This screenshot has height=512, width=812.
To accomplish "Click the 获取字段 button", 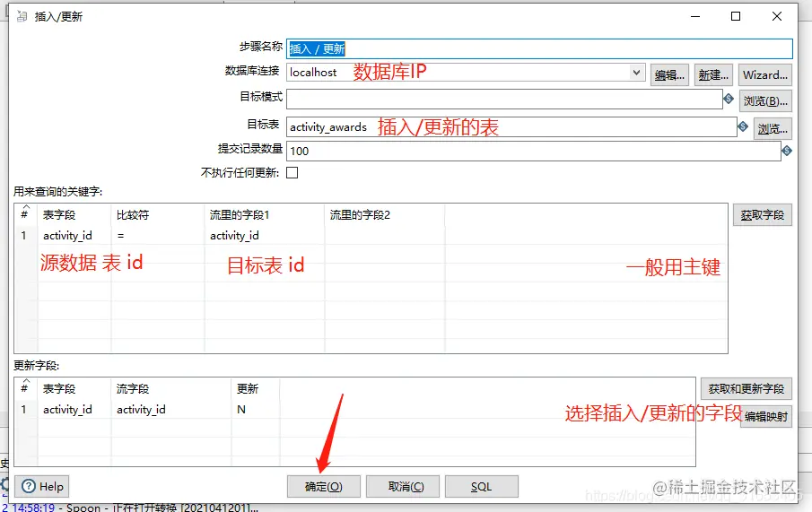I will click(x=763, y=215).
